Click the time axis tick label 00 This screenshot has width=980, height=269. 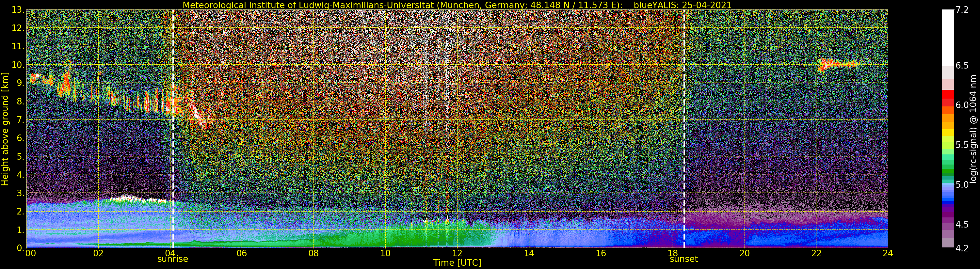tap(30, 253)
